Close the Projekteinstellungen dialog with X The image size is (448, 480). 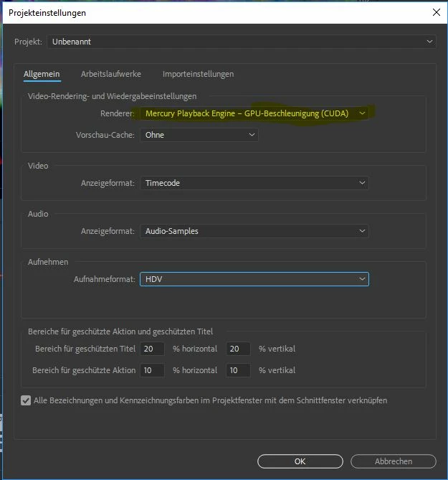click(437, 12)
